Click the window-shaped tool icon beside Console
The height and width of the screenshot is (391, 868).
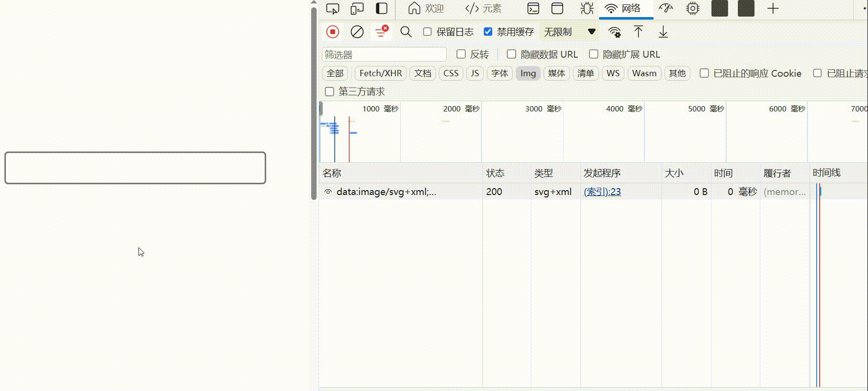(557, 9)
